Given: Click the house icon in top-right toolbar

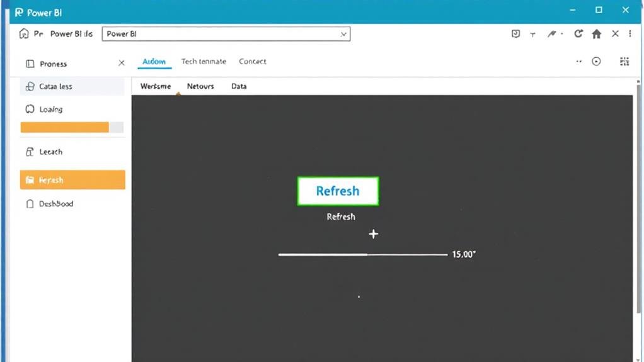Looking at the screenshot, I should [x=596, y=33].
